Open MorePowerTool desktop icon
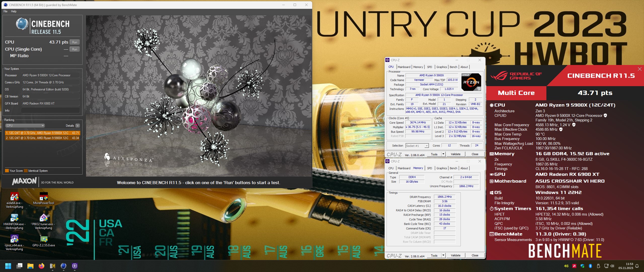 pos(44,199)
